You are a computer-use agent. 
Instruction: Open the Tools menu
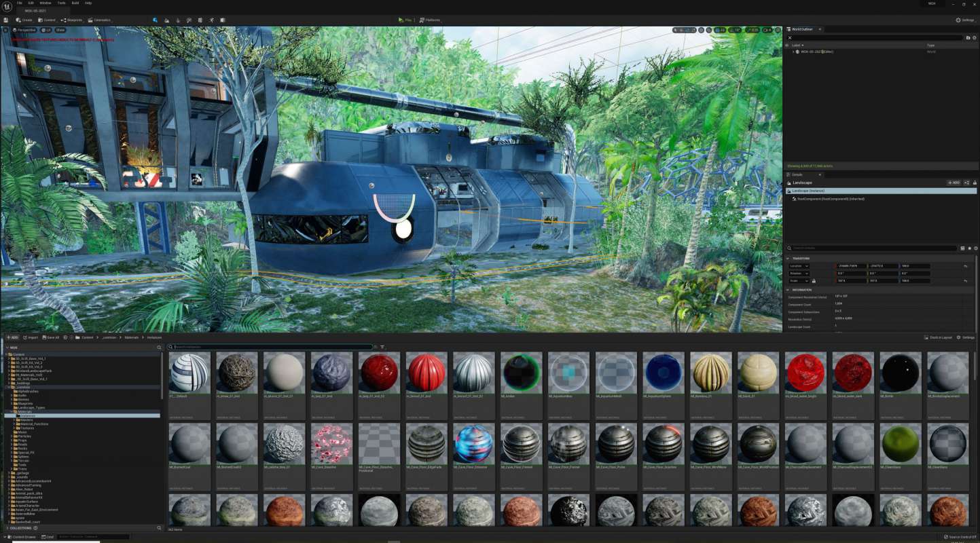(61, 3)
